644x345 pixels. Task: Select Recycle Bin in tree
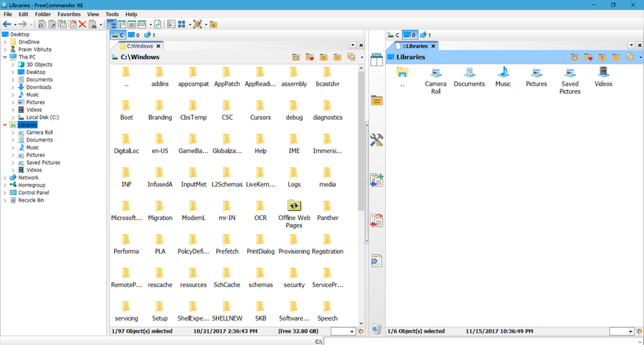click(31, 200)
